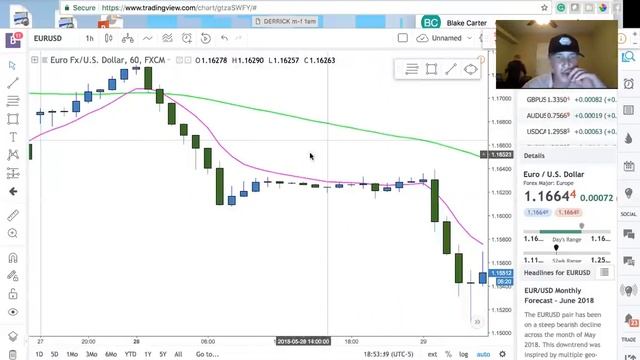Screen dimensions: 640x360
Task: Remove drawings with trash icon
Action: pyautogui.click(x=13, y=354)
